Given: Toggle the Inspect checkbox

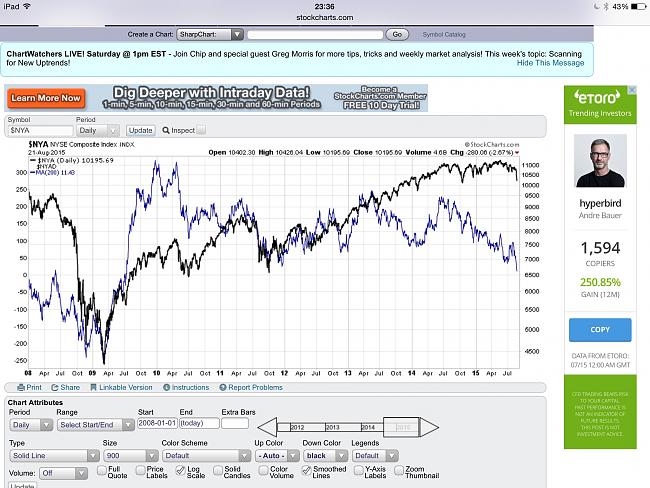Looking at the screenshot, I should point(201,130).
